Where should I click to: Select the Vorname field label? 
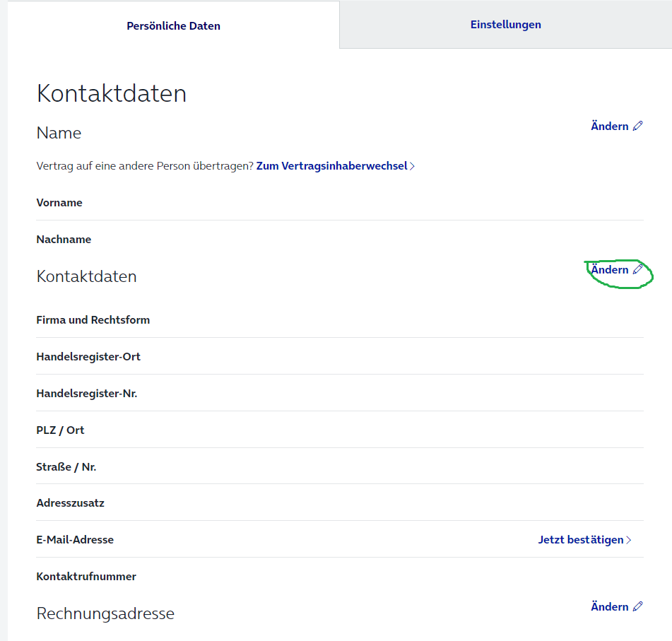click(59, 202)
